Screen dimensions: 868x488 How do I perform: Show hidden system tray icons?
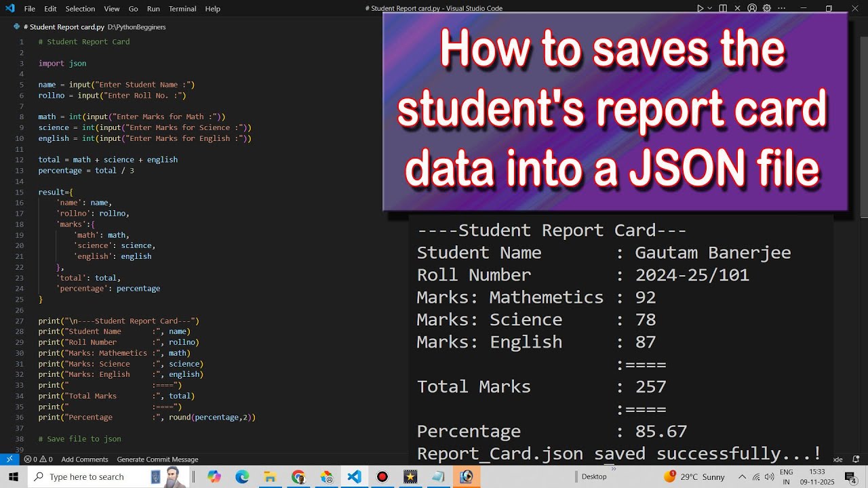[x=741, y=476]
